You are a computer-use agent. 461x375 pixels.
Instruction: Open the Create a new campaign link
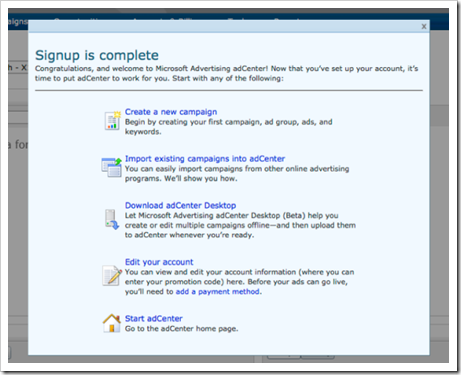pos(171,112)
